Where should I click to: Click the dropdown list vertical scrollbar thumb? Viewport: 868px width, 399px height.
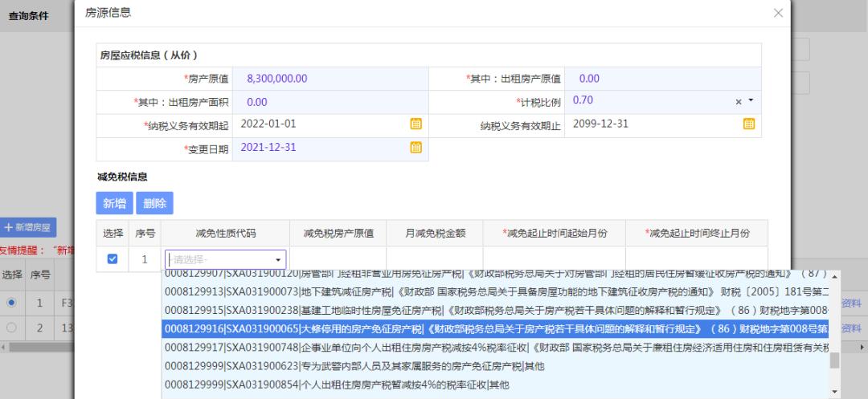(834, 360)
